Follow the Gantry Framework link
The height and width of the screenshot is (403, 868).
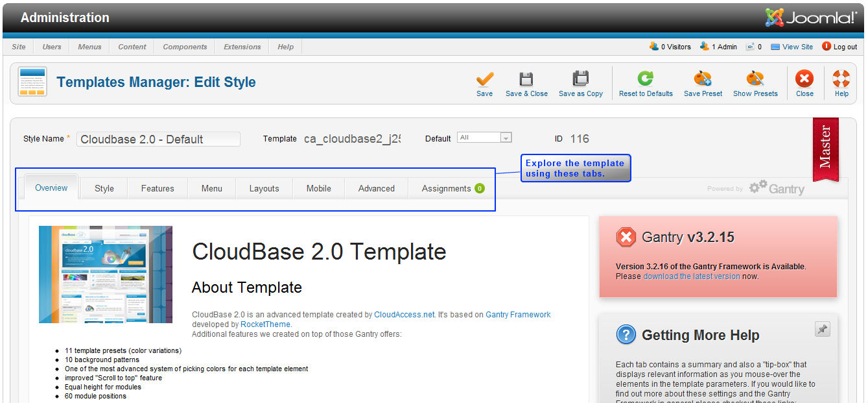pyautogui.click(x=518, y=315)
